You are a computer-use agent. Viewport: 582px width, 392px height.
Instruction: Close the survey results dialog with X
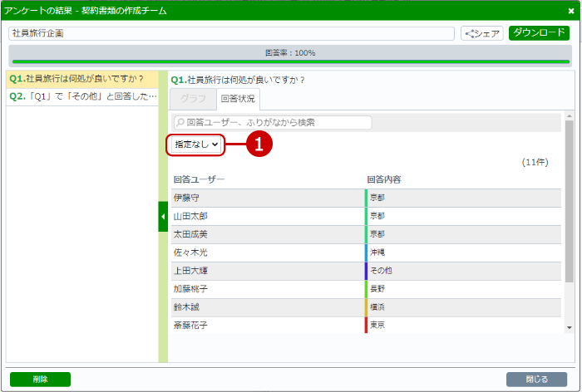click(571, 11)
